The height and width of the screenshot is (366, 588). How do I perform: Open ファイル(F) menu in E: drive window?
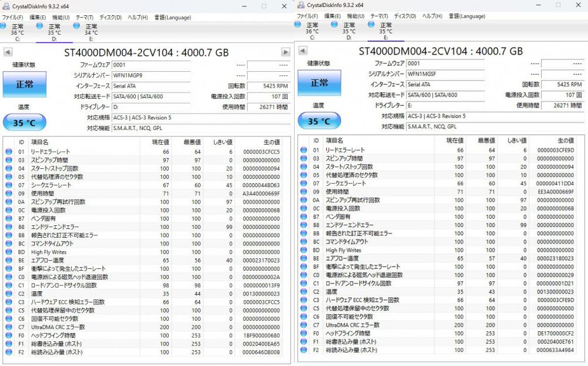pos(307,16)
